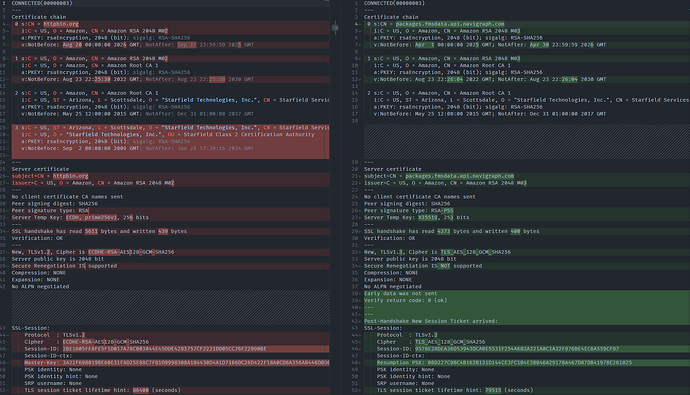Viewport: 690px width, 395px height.
Task: Click the removed-line marker on left line 9
Action: click(7, 59)
